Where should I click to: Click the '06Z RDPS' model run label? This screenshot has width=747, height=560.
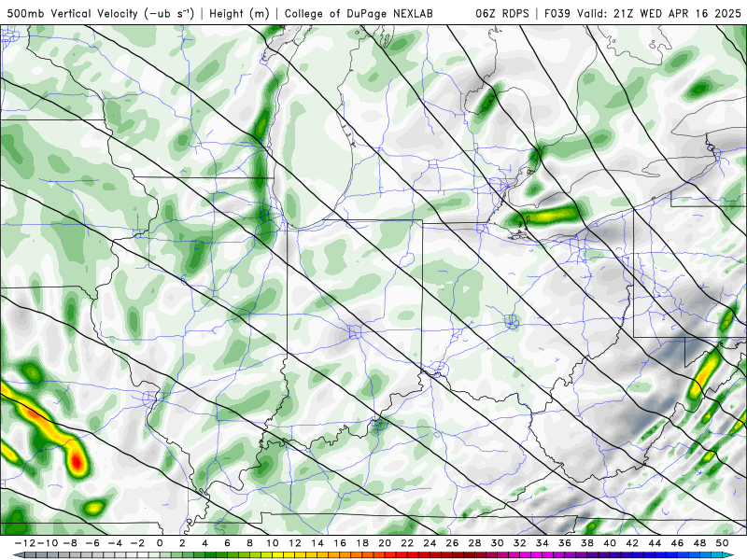502,13
